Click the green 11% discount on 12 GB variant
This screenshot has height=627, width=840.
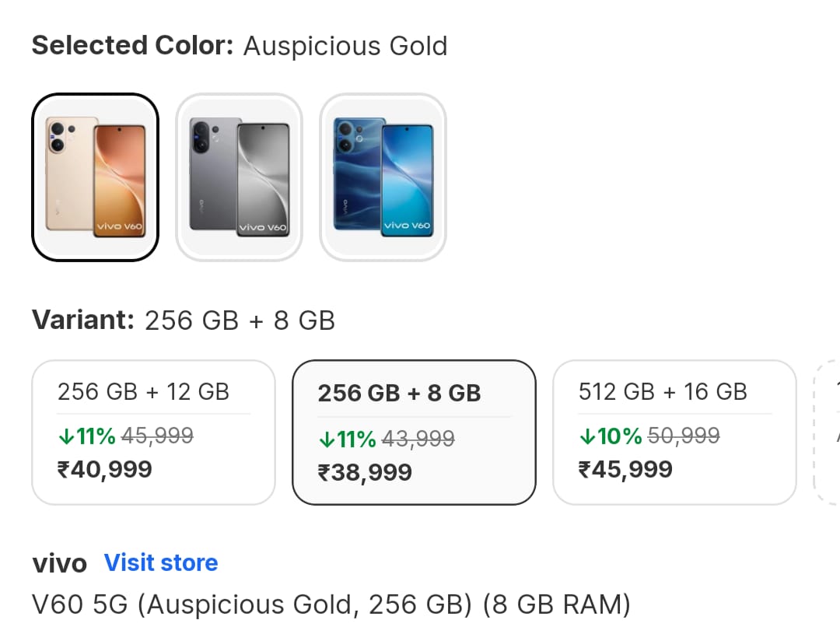click(x=86, y=436)
